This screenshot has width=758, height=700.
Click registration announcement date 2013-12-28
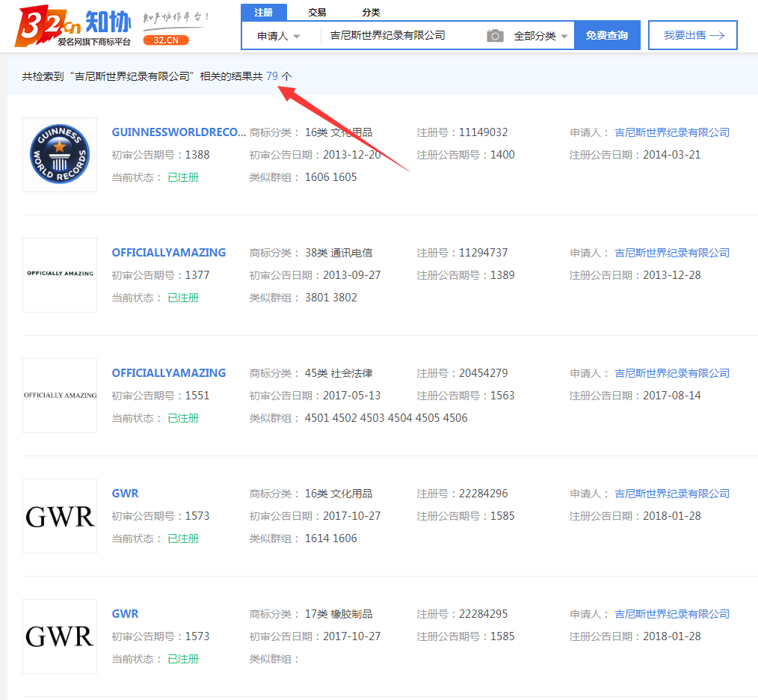(672, 275)
